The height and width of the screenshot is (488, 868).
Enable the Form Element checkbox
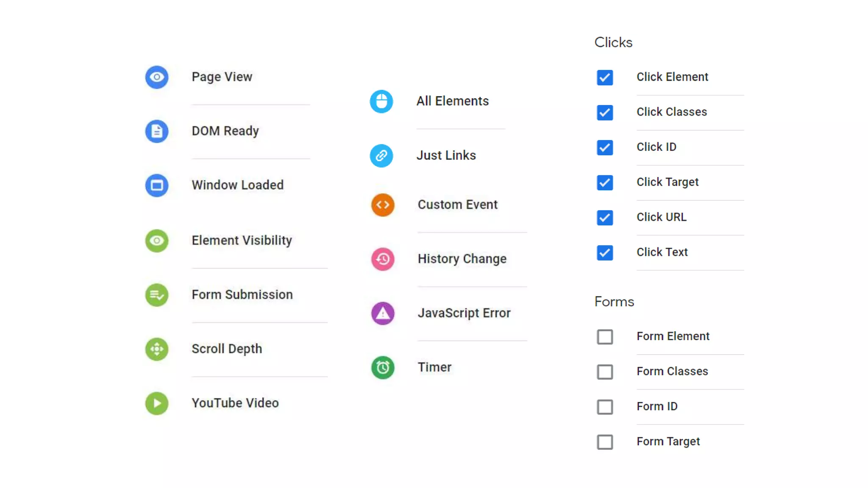[605, 337]
